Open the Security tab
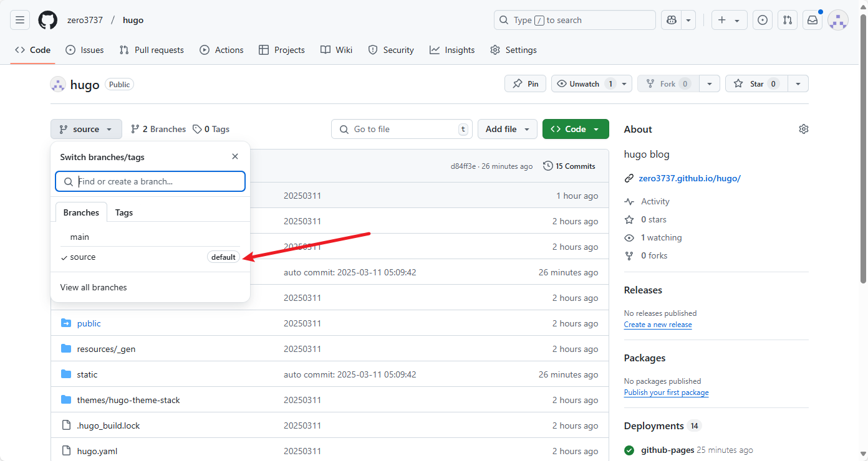The width and height of the screenshot is (868, 461). [x=391, y=50]
